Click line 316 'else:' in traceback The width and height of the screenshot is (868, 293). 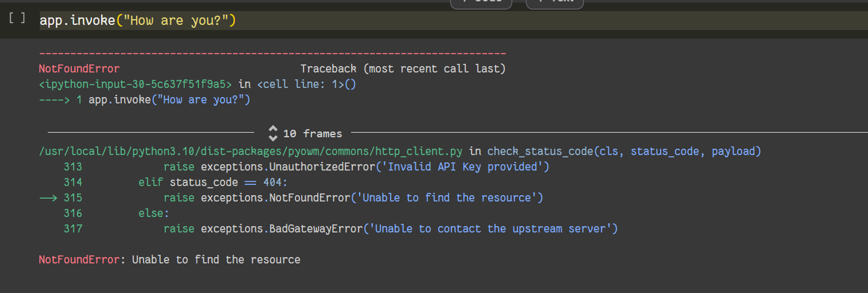point(116,213)
